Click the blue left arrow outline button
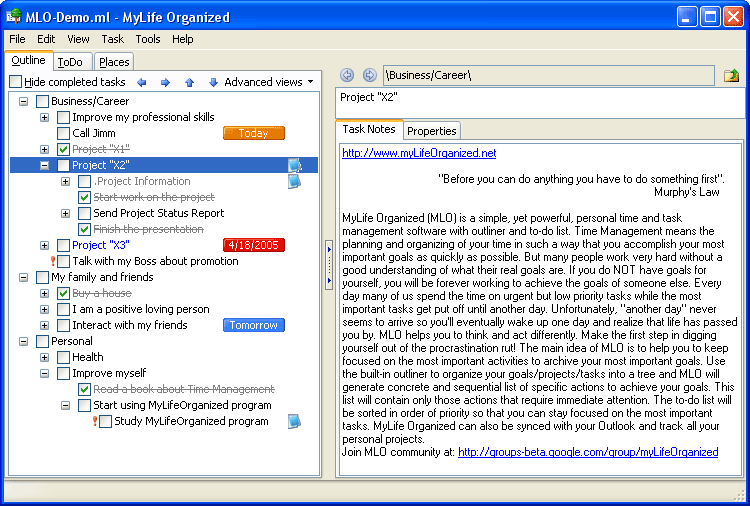The width and height of the screenshot is (750, 506). click(142, 82)
